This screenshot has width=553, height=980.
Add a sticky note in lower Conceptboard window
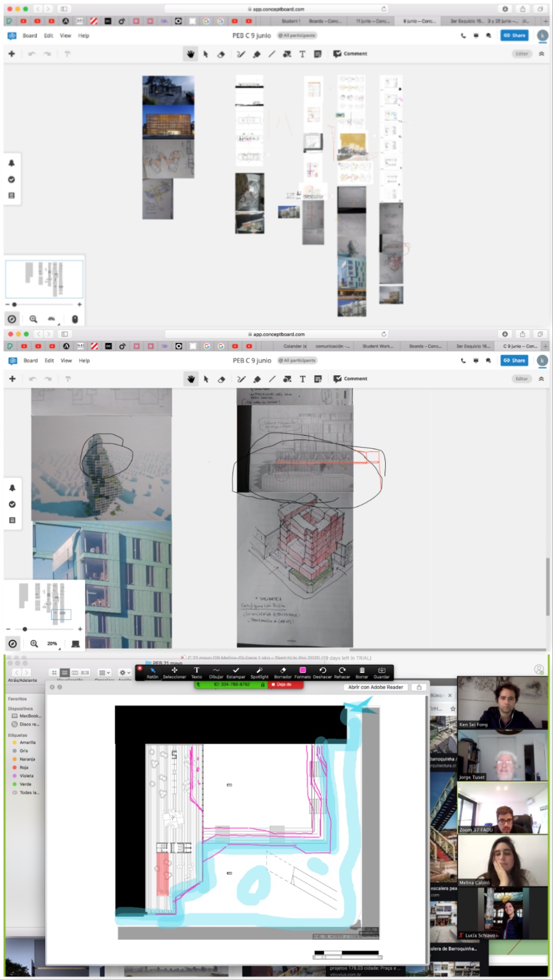[x=318, y=379]
